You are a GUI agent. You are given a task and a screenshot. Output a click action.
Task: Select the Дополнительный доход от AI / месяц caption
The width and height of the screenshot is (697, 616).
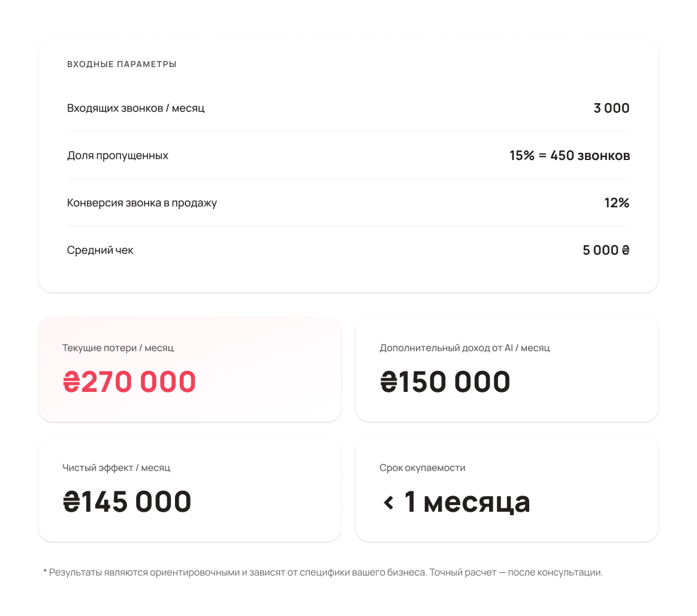(x=464, y=348)
